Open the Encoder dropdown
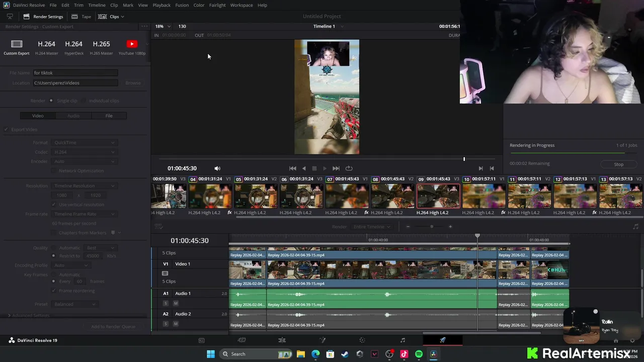The width and height of the screenshot is (644, 362). (x=84, y=161)
